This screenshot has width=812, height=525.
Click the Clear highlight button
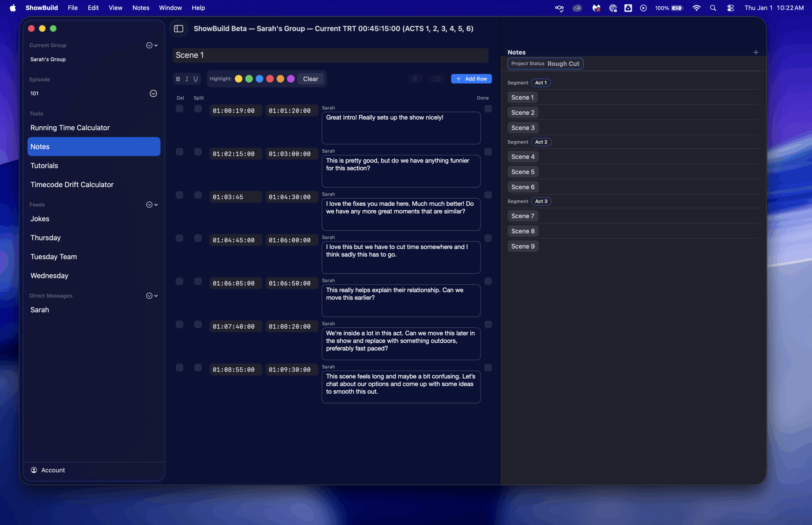(310, 79)
